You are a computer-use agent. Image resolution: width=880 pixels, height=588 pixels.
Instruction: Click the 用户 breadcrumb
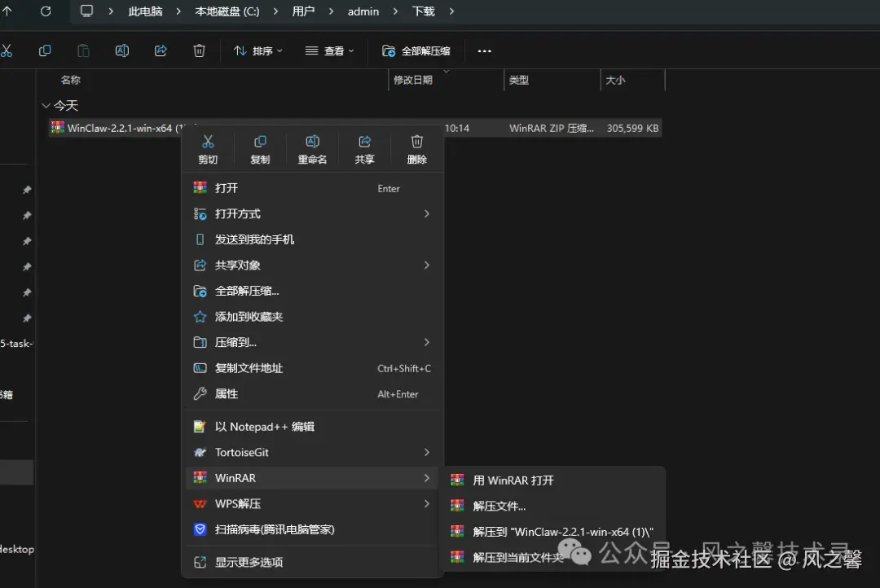click(303, 11)
